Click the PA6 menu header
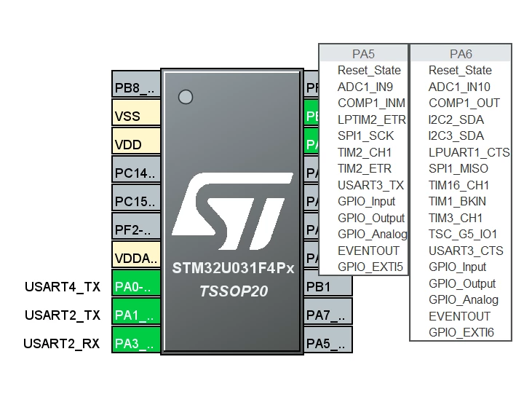 tap(461, 54)
